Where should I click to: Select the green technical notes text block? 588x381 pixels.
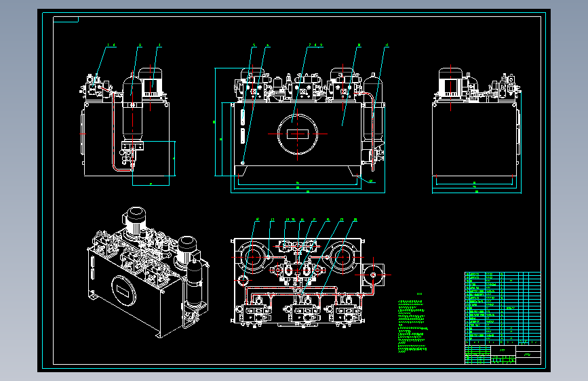[x=412, y=325]
